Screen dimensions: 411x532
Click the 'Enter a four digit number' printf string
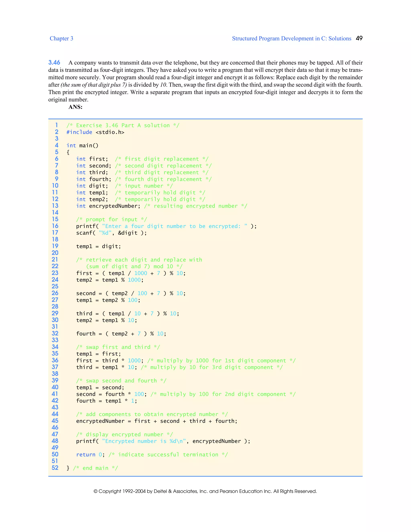pyautogui.click(x=174, y=226)
